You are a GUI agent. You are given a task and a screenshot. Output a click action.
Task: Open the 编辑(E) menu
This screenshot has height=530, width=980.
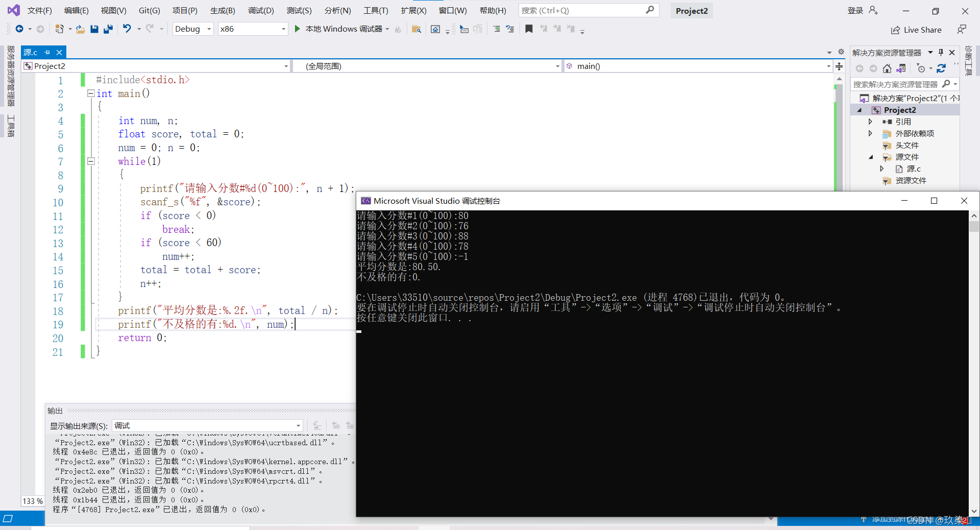tap(76, 10)
